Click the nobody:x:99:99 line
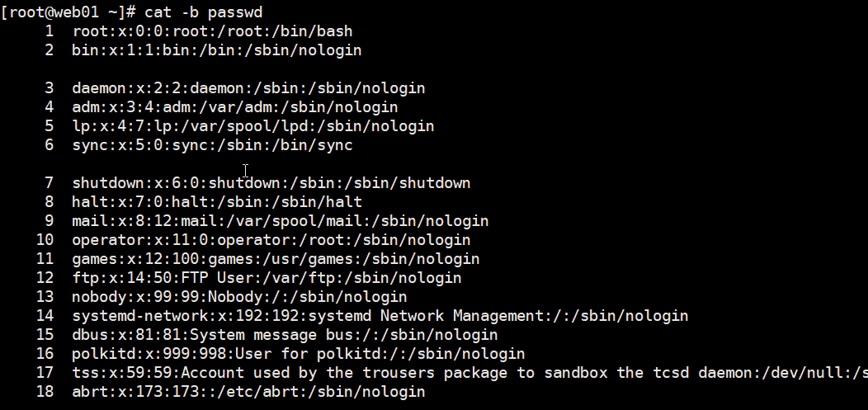 click(240, 297)
